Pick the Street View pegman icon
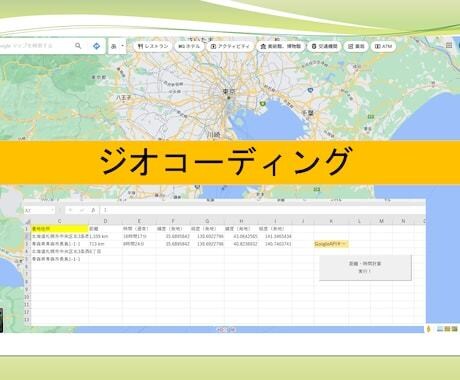The width and height of the screenshot is (460, 380). click(428, 329)
